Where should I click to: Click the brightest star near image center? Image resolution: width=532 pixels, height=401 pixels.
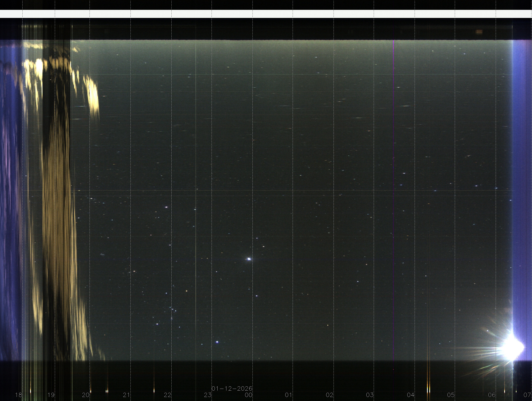tap(249, 259)
